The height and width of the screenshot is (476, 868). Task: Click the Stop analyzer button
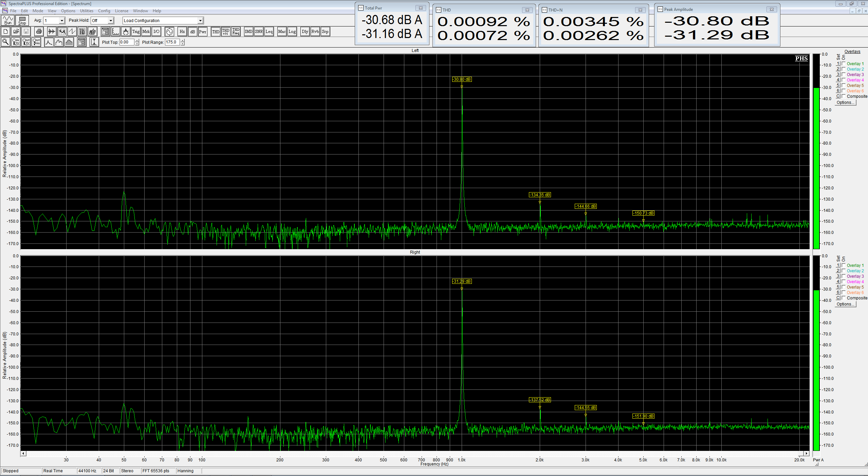(x=22, y=20)
